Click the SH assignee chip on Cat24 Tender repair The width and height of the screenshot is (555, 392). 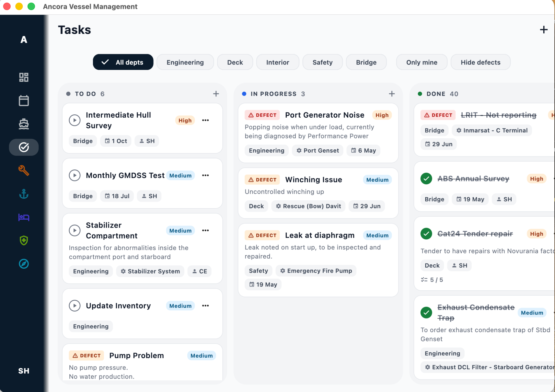(x=459, y=265)
